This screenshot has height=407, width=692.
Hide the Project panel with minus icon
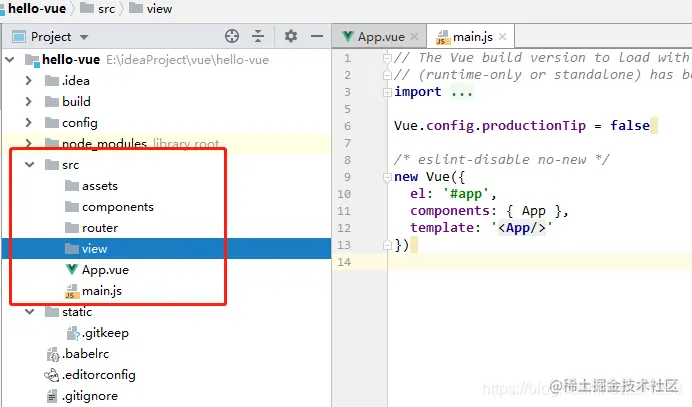(x=317, y=36)
